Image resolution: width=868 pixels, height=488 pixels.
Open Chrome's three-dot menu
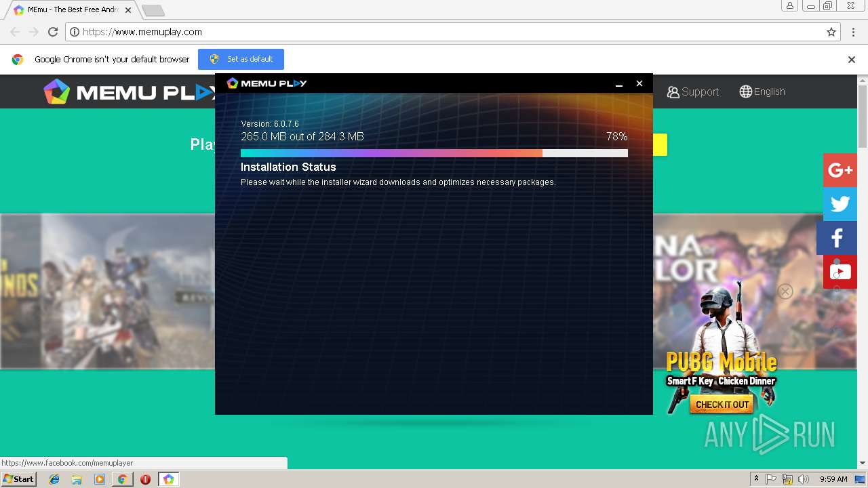854,32
